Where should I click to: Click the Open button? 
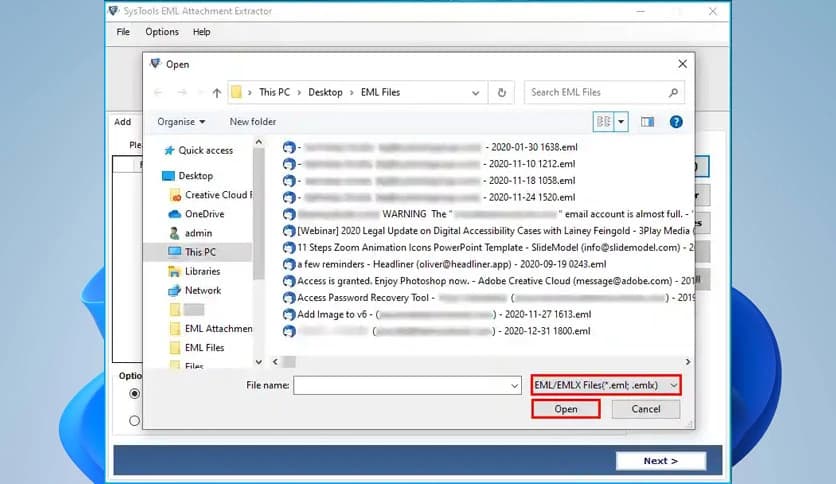click(566, 409)
